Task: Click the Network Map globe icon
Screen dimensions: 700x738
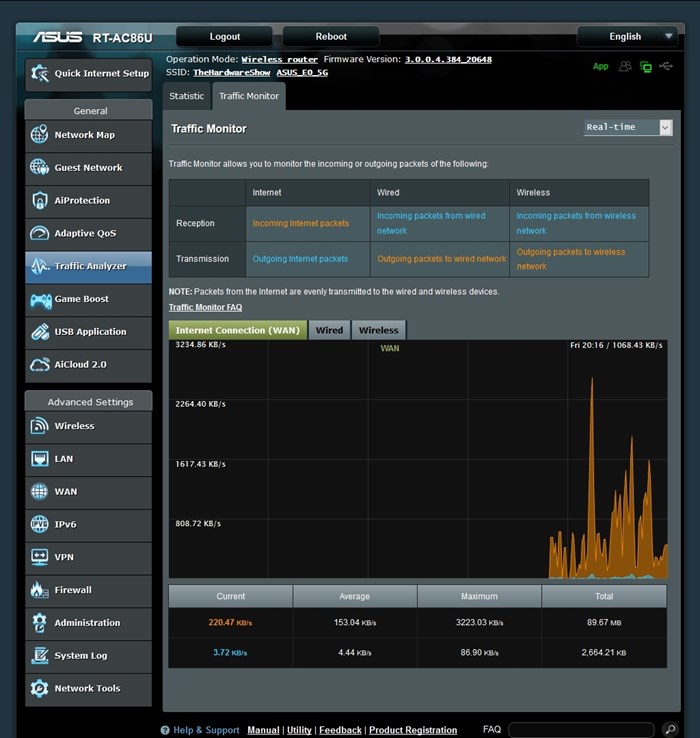Action: (x=39, y=135)
